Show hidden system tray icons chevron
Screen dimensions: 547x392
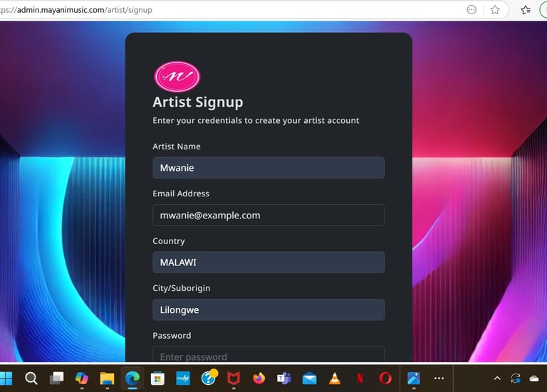point(497,378)
